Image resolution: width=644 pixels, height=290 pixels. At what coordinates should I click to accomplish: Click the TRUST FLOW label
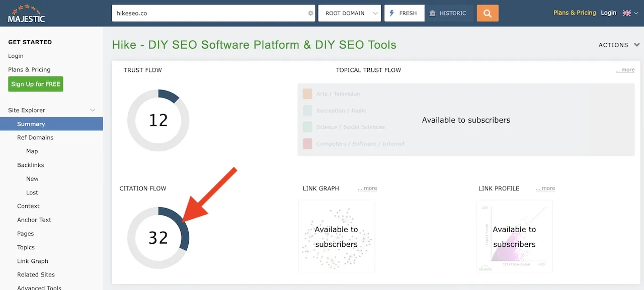pos(143,70)
